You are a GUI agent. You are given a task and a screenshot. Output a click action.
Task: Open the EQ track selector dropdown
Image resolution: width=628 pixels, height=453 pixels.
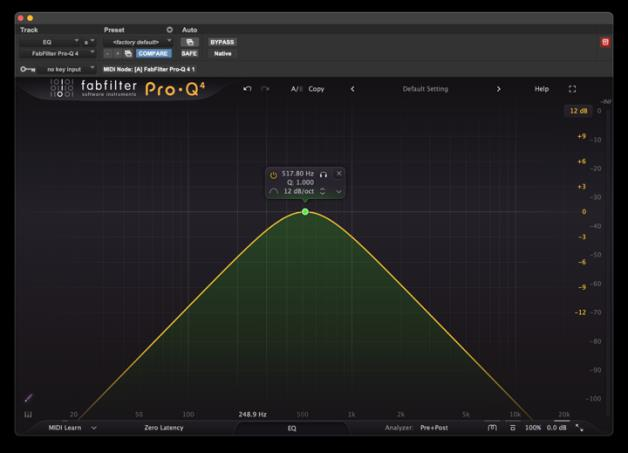pyautogui.click(x=50, y=42)
